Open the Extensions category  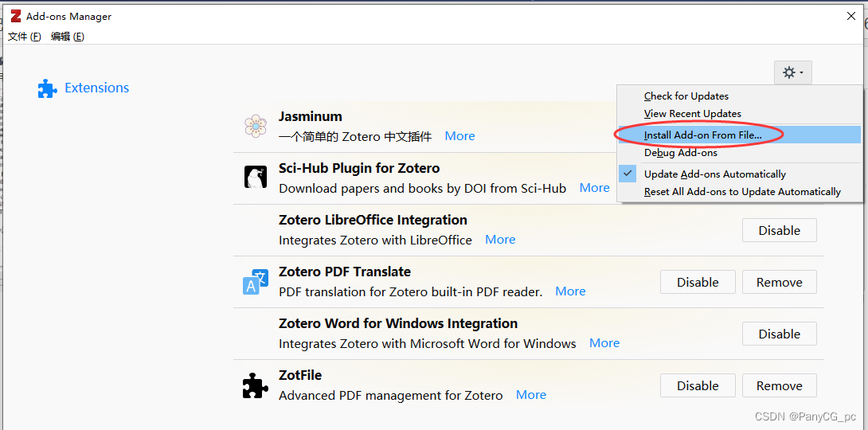[84, 88]
